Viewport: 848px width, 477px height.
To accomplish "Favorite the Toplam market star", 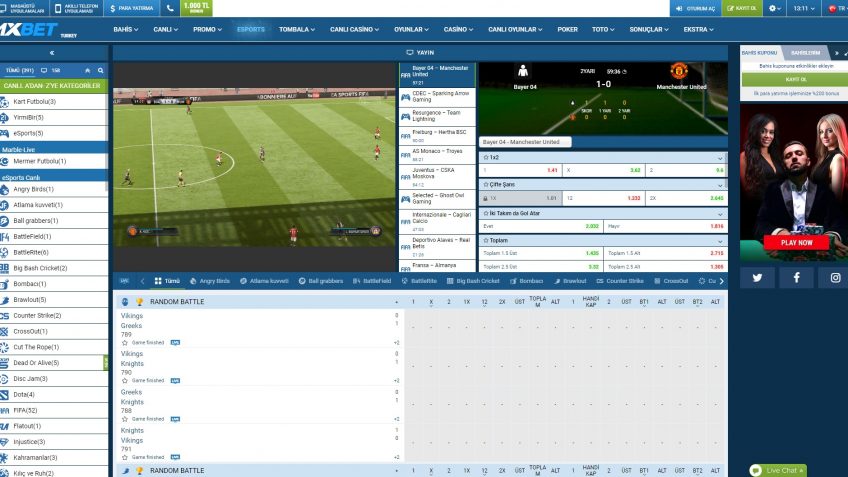I will [x=486, y=240].
